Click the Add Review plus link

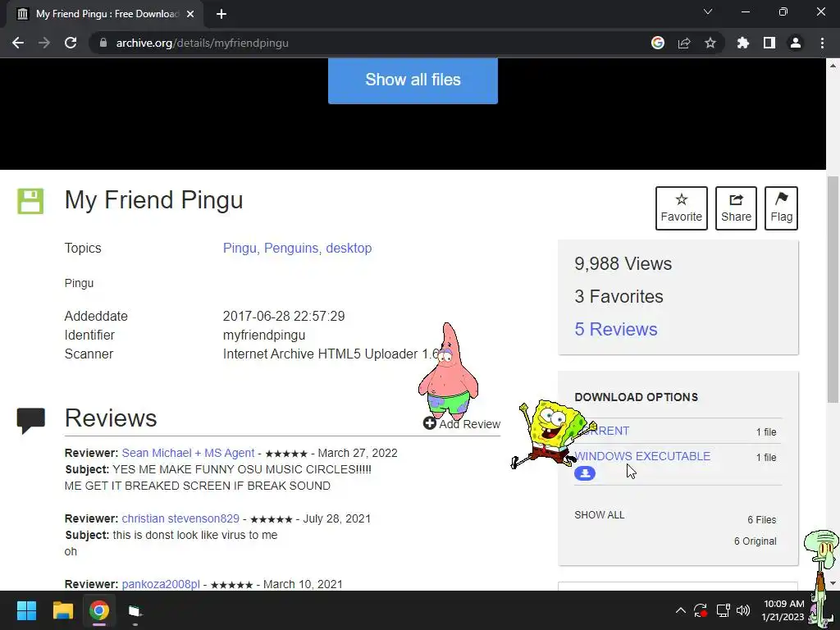click(x=461, y=424)
